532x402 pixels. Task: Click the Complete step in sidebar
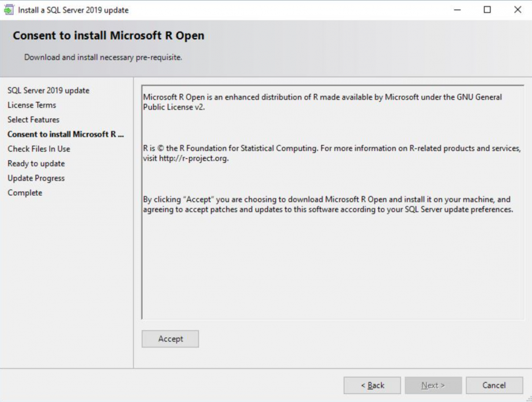point(25,192)
